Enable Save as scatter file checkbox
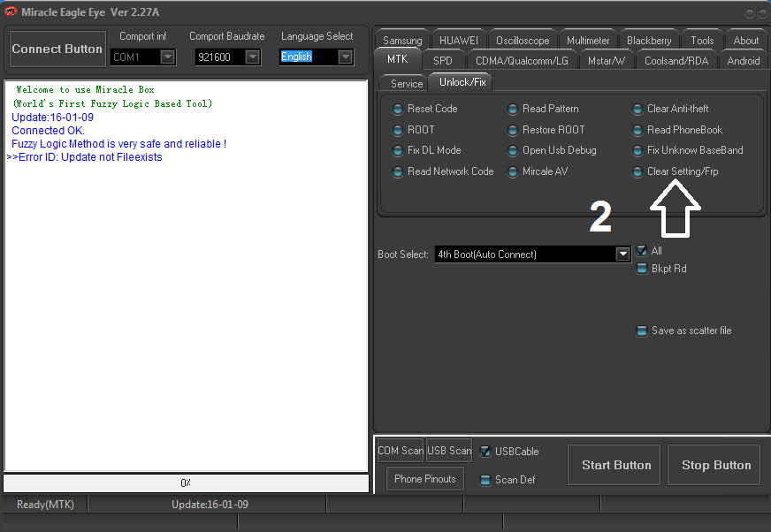This screenshot has width=771, height=532. pyautogui.click(x=642, y=331)
